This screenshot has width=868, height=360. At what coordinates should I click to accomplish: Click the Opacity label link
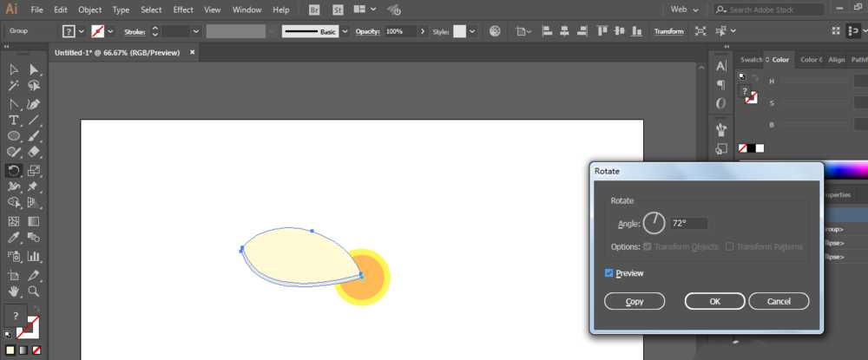point(367,31)
